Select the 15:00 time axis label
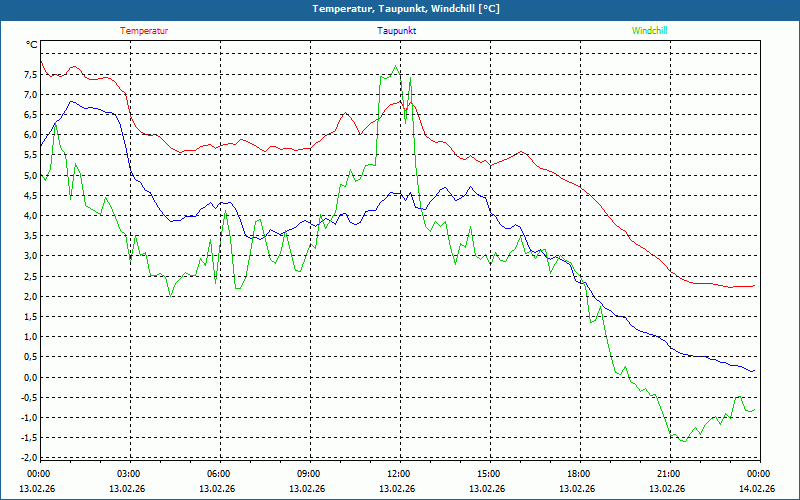Screen dimensions: 800x500 [x=488, y=473]
